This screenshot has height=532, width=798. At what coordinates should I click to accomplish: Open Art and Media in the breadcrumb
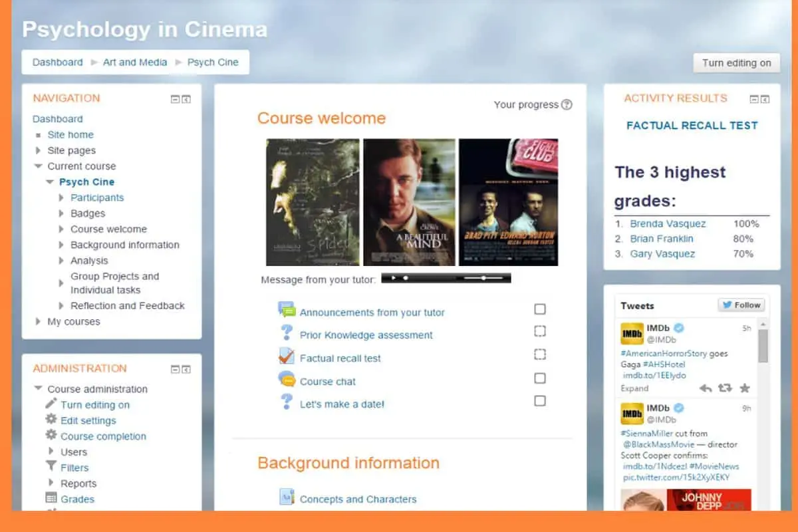[x=135, y=63]
